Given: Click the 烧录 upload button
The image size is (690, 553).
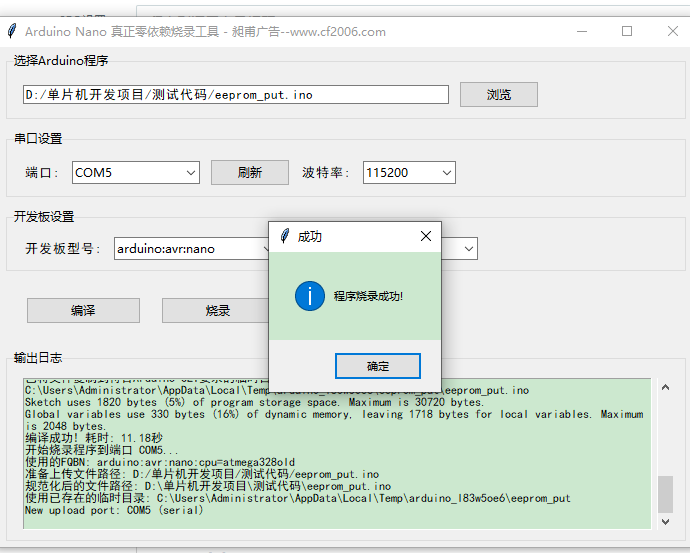Looking at the screenshot, I should (x=216, y=311).
